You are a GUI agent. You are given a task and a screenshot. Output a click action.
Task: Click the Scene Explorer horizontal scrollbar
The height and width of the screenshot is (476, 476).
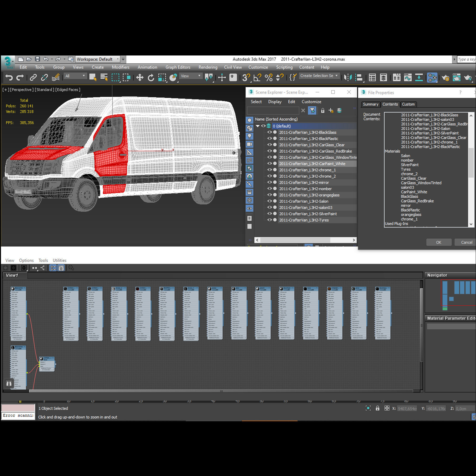(295, 240)
